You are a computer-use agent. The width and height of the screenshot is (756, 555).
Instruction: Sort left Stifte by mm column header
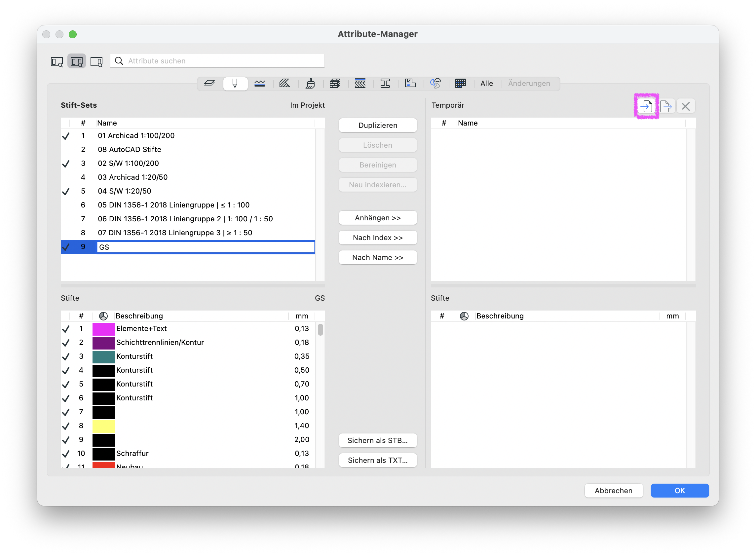tap(301, 316)
